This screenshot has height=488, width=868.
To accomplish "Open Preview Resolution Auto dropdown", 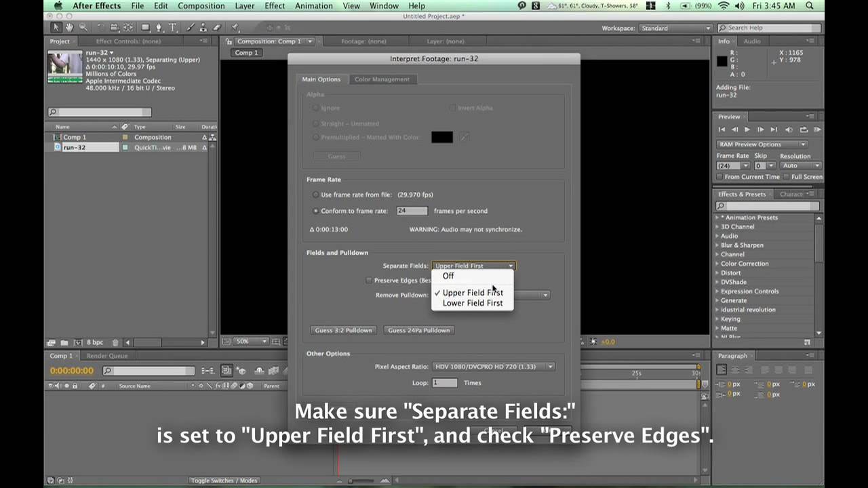I will 800,165.
